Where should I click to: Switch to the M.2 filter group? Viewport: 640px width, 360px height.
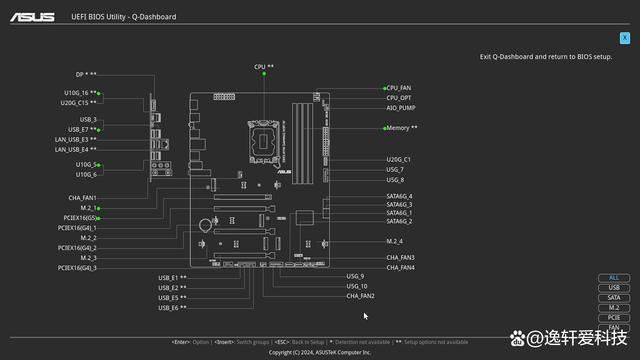614,308
